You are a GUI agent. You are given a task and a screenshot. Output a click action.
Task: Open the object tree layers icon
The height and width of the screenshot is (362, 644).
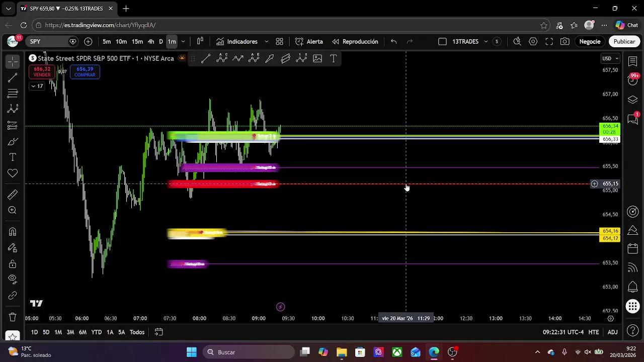pyautogui.click(x=633, y=100)
